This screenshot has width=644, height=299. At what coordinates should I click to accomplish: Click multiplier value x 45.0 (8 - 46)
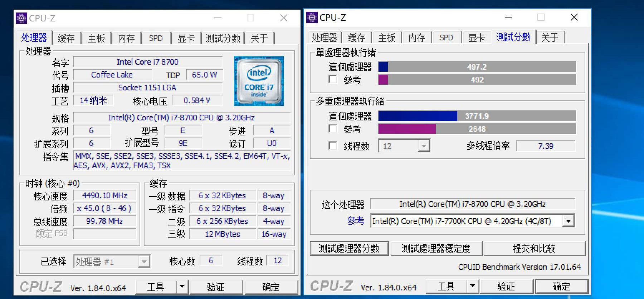104,208
